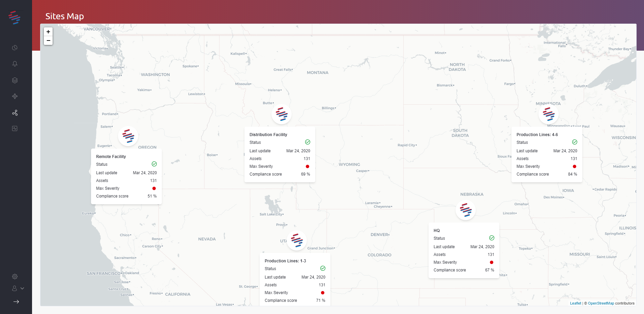Select the Remote Facility map marker
644x314 pixels.
point(128,136)
